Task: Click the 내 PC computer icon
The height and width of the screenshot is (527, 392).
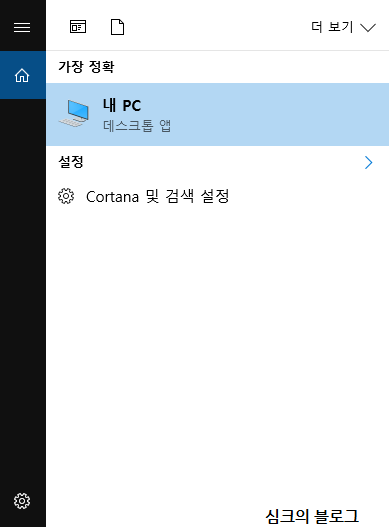Action: click(x=75, y=113)
